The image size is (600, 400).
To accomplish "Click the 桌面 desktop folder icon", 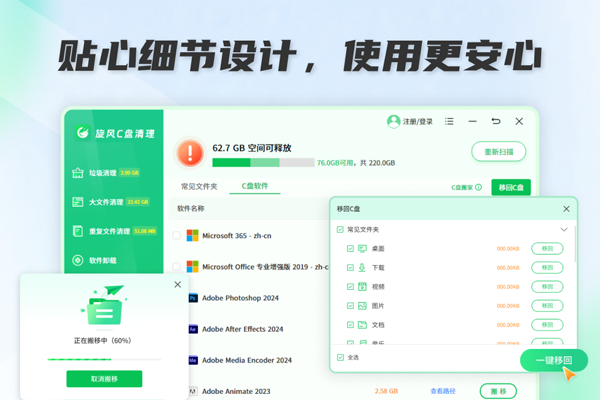I will [x=362, y=248].
